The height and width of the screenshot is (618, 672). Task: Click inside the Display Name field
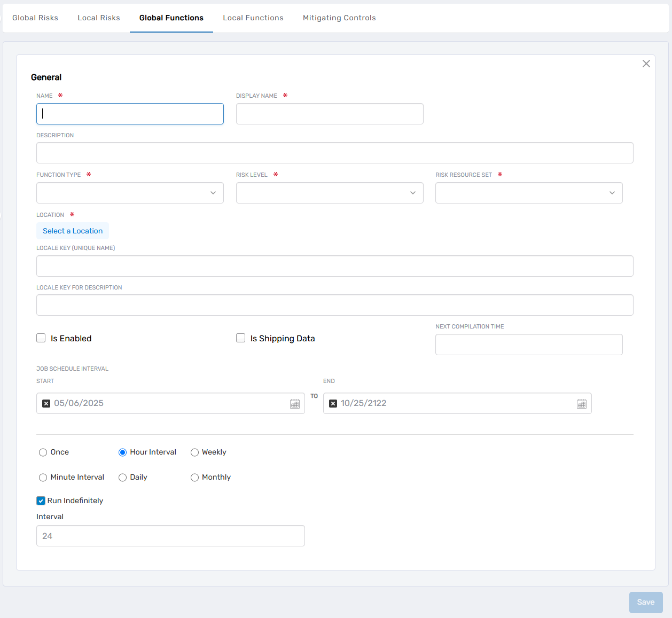click(x=330, y=114)
